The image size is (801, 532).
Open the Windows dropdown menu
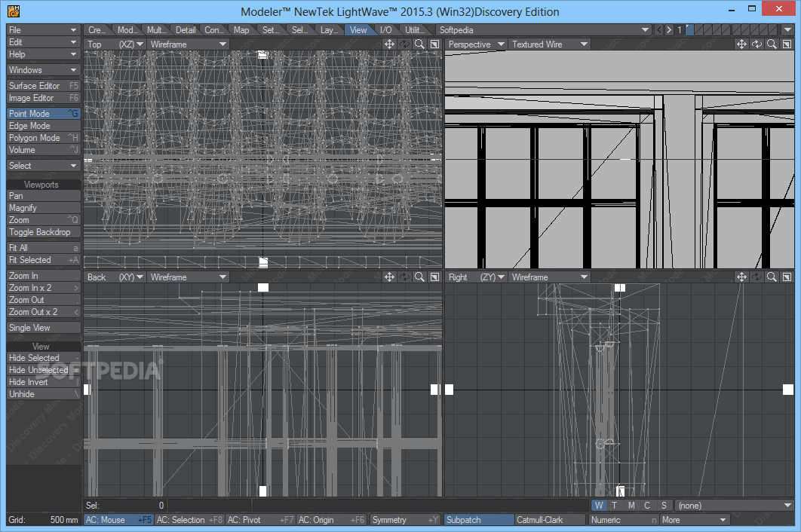click(x=44, y=70)
